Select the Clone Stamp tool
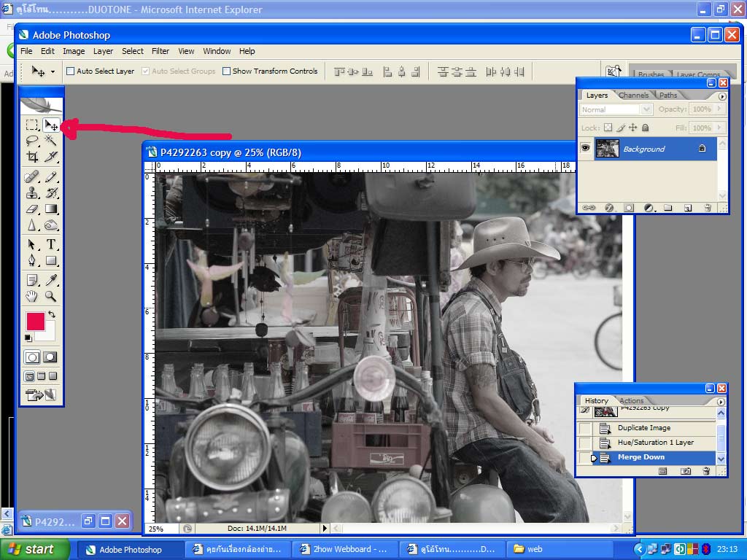Screen dimensions: 747x560 (x=32, y=193)
